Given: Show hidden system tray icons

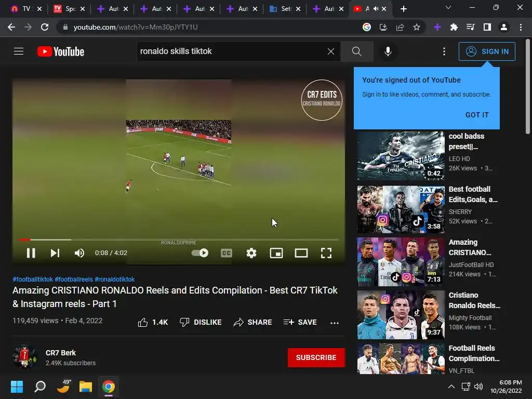Looking at the screenshot, I should (451, 387).
